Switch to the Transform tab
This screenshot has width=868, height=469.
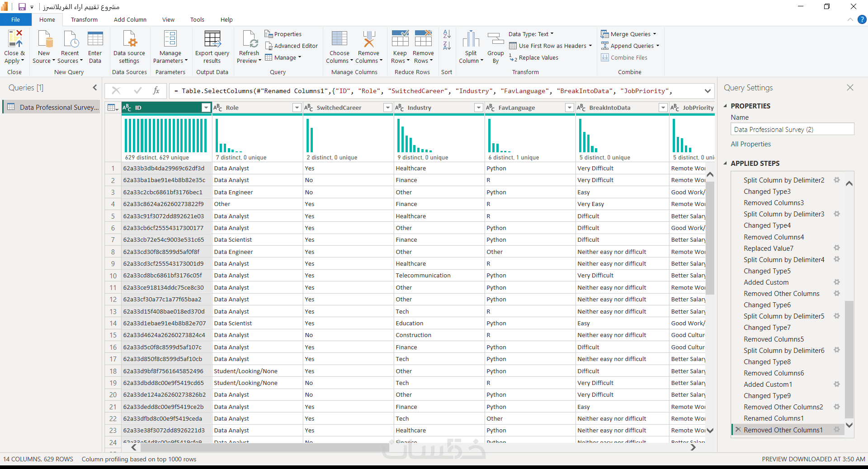click(x=84, y=20)
